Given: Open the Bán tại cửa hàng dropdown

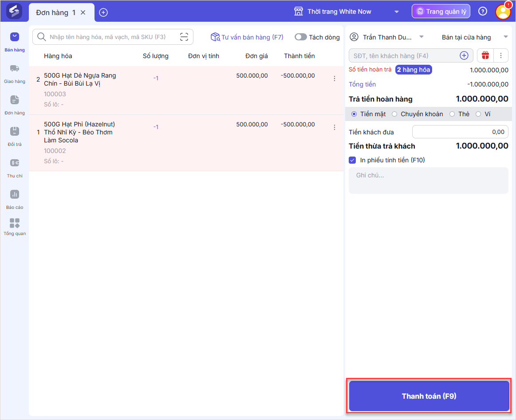Looking at the screenshot, I should point(505,37).
